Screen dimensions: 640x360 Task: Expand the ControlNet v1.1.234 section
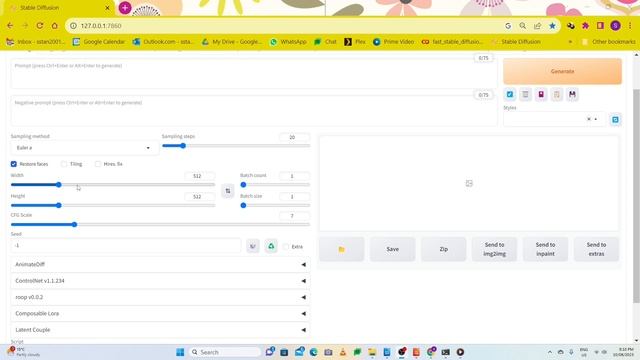coord(160,281)
